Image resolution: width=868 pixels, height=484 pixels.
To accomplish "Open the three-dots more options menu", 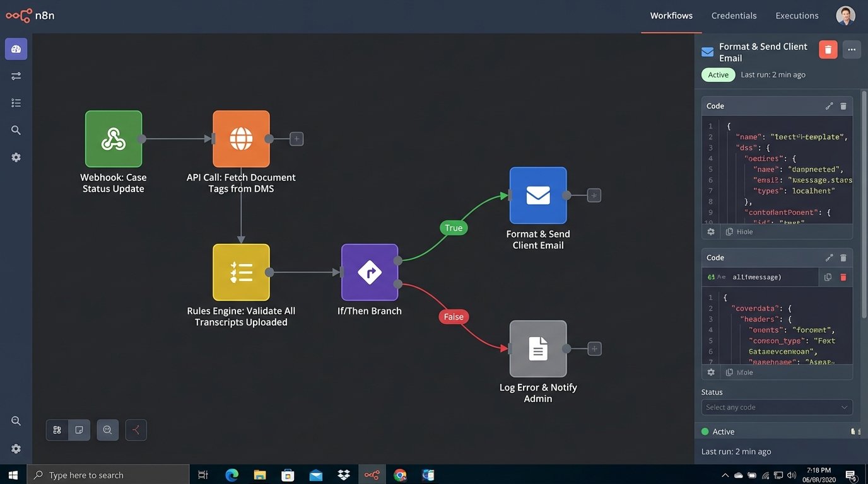I will pos(852,50).
